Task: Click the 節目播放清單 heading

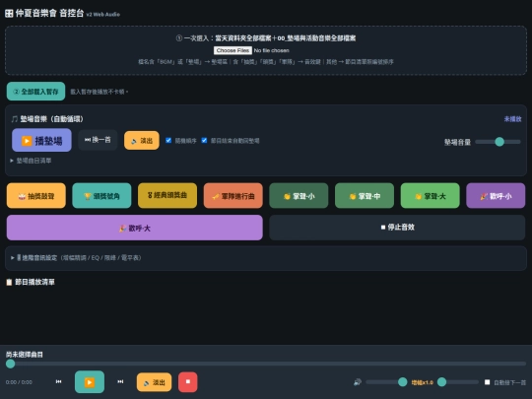Action: [31, 282]
